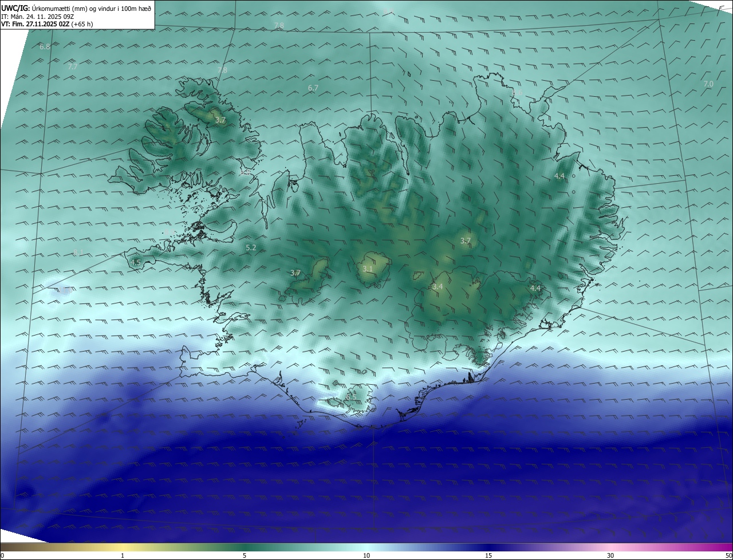Screen dimensions: 733x560
Task: Click the 50 tick label on colorbar
Action: [x=728, y=555]
